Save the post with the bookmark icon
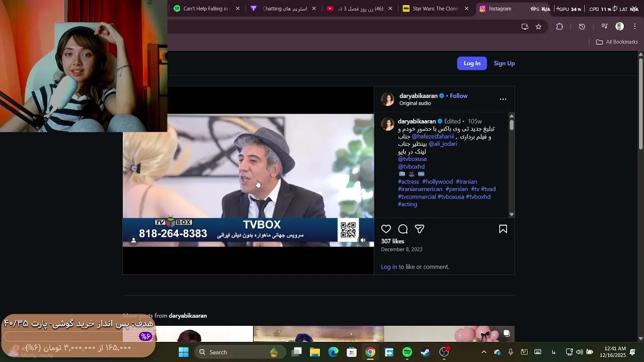 point(503,229)
